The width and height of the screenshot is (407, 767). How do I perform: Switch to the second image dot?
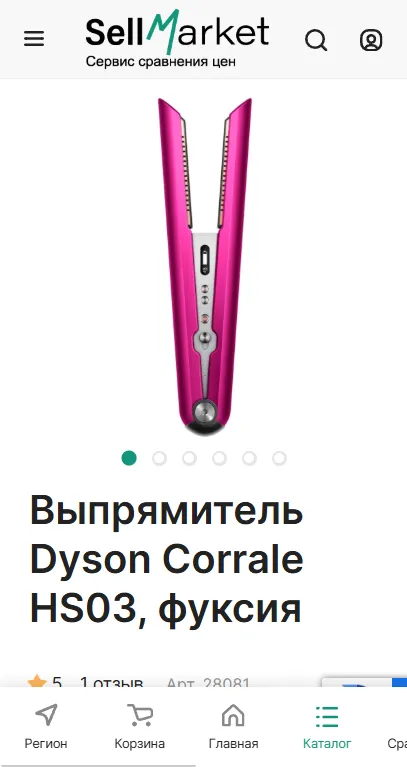(159, 458)
